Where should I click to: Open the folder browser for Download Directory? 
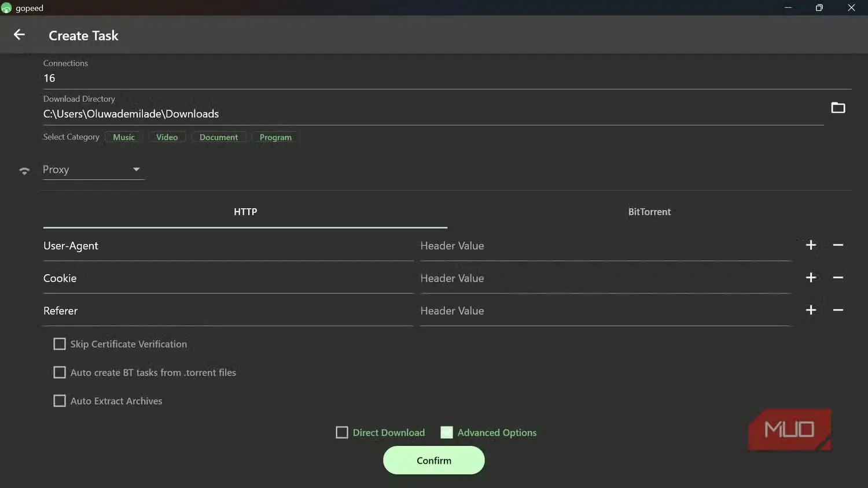[838, 108]
